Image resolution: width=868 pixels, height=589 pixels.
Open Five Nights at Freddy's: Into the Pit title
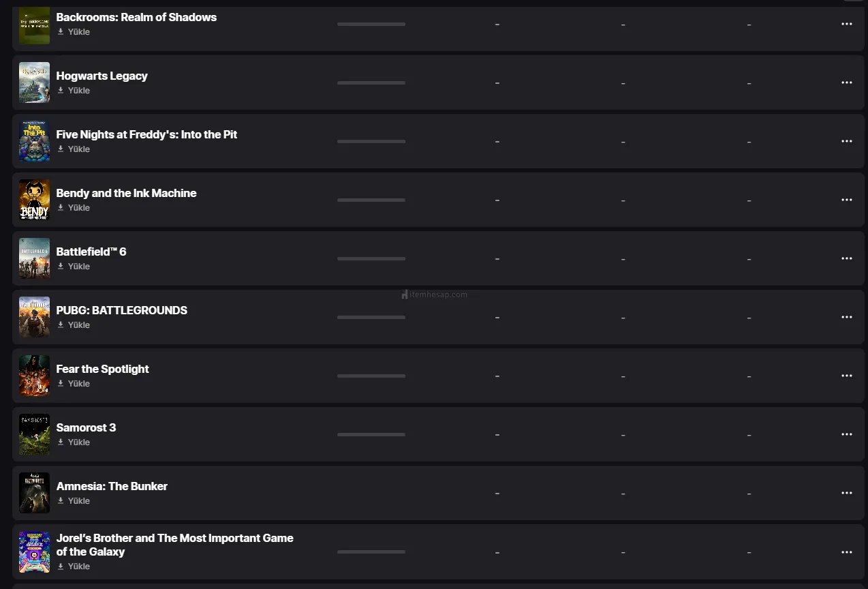click(146, 134)
